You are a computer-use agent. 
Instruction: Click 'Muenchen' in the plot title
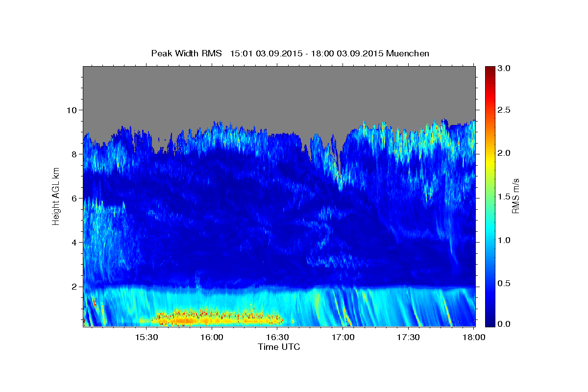pyautogui.click(x=408, y=53)
